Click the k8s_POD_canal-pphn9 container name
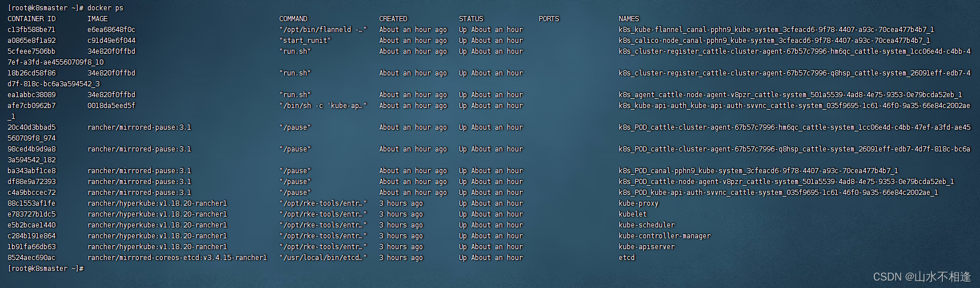The image size is (980, 288). point(759,171)
